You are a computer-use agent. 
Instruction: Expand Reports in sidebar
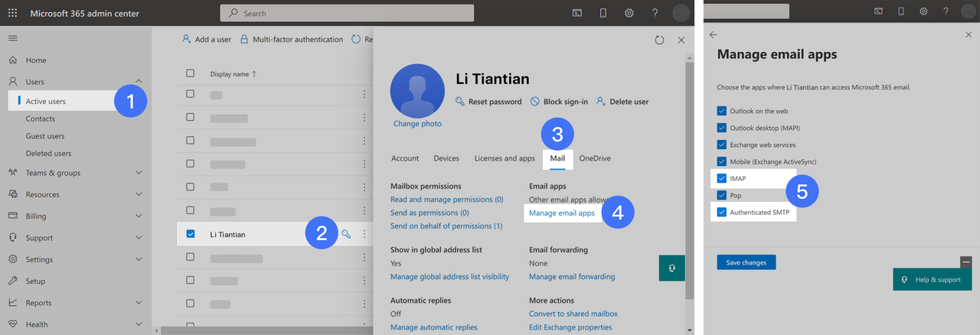pyautogui.click(x=139, y=302)
